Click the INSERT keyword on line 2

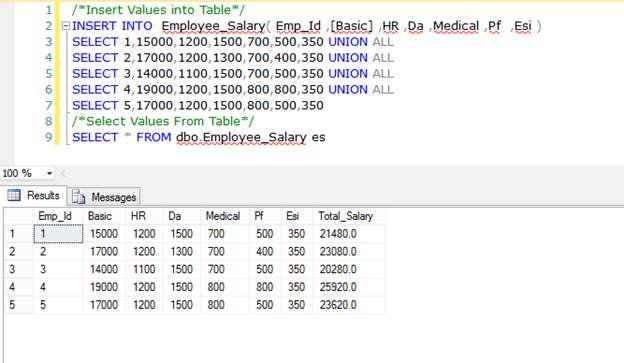click(x=95, y=26)
